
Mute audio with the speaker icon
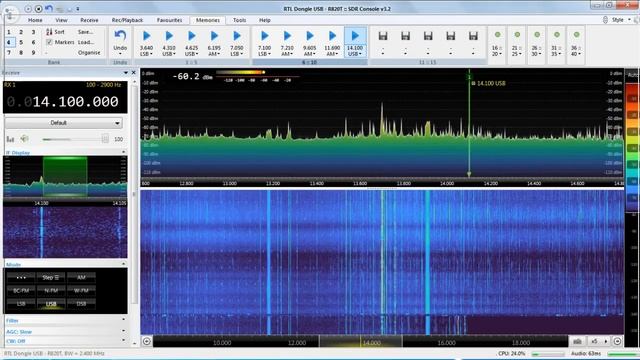coord(24,139)
